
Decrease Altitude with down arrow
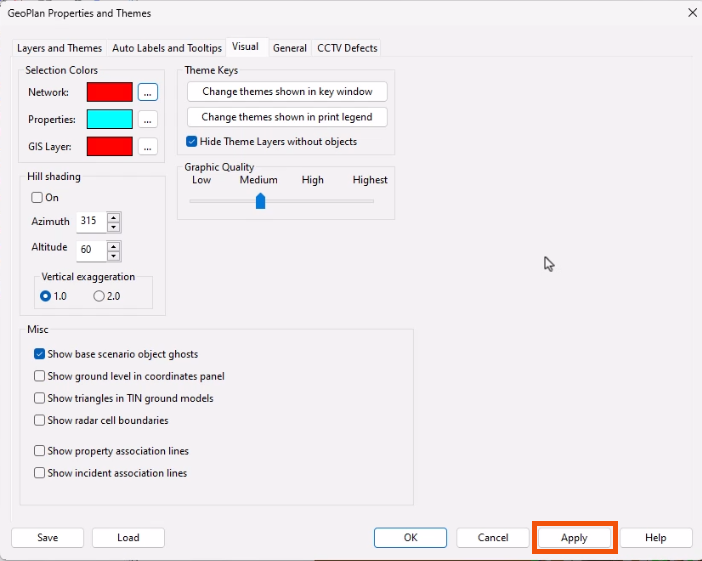pyautogui.click(x=114, y=256)
